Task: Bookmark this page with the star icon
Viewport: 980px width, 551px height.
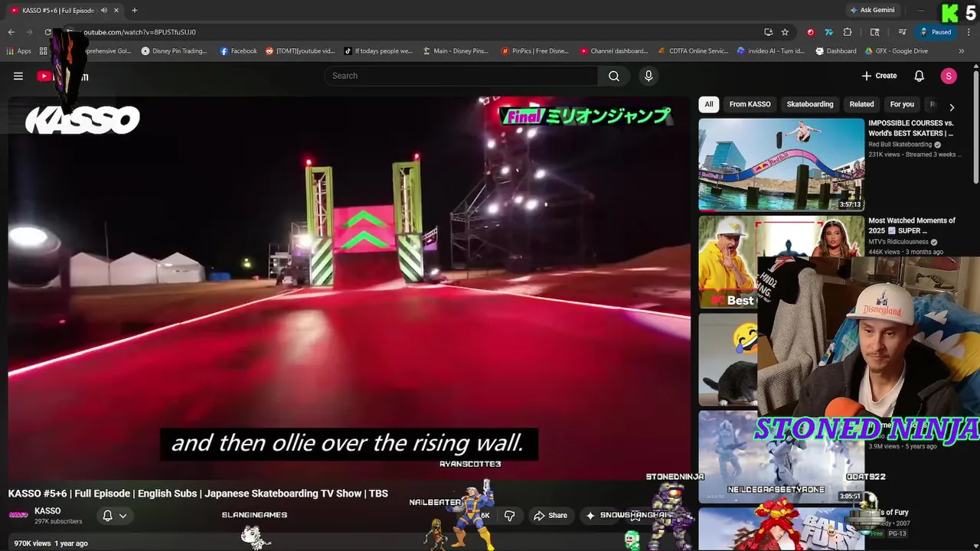Action: (x=785, y=32)
